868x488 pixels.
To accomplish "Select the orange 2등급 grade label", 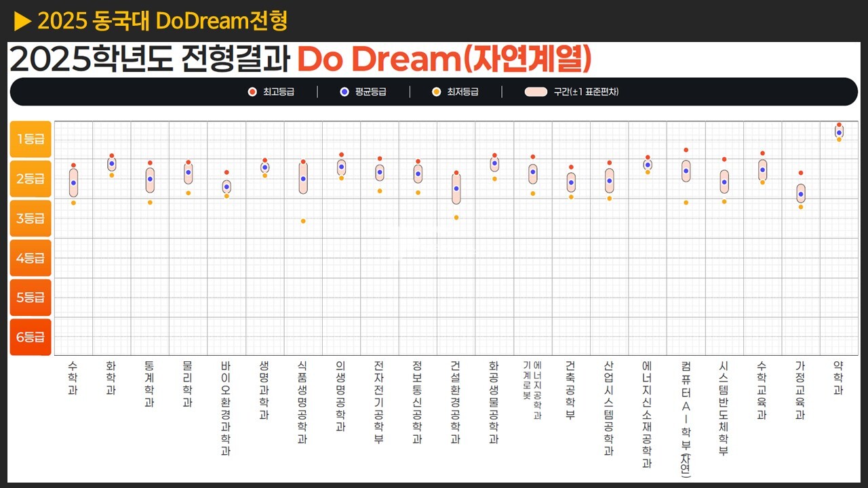I will point(31,179).
